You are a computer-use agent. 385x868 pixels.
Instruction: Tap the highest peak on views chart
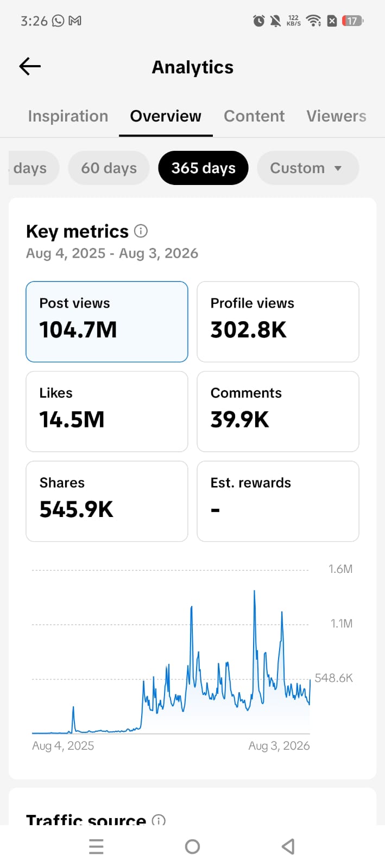pos(254,592)
